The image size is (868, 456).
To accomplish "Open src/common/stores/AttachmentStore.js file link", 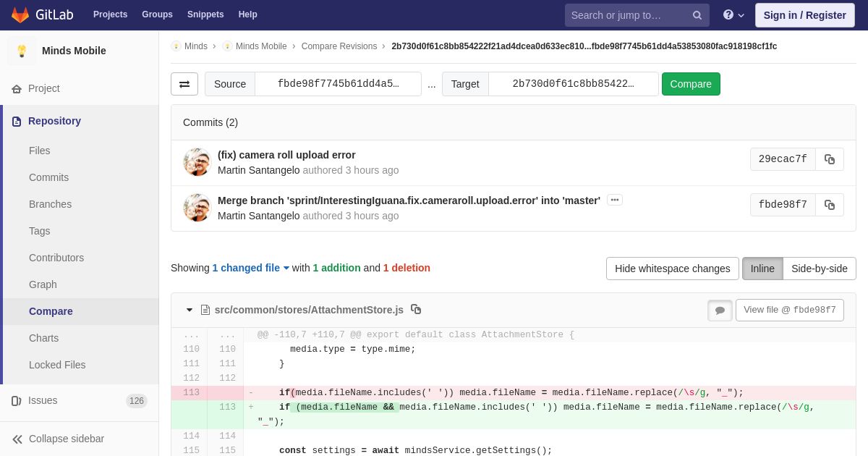I will pos(309,310).
